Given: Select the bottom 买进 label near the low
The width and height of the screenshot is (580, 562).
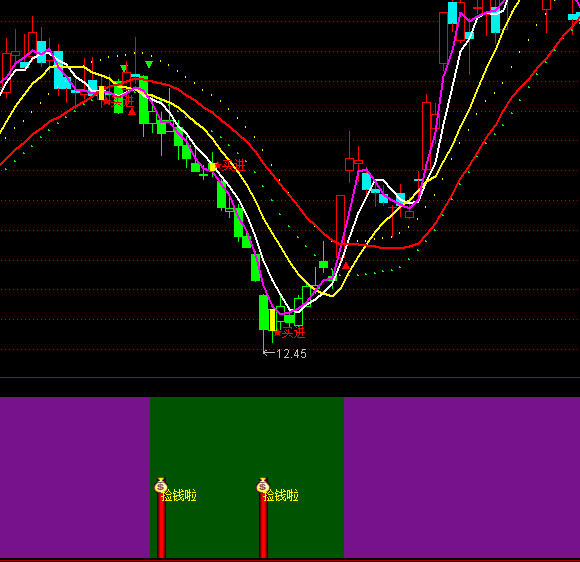Looking at the screenshot, I should tap(293, 333).
